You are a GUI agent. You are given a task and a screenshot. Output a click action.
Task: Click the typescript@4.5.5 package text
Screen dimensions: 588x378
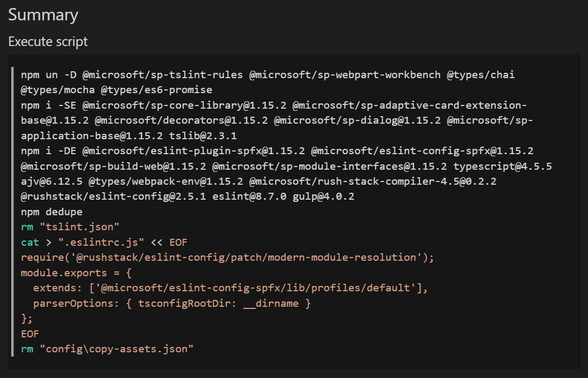click(x=502, y=167)
